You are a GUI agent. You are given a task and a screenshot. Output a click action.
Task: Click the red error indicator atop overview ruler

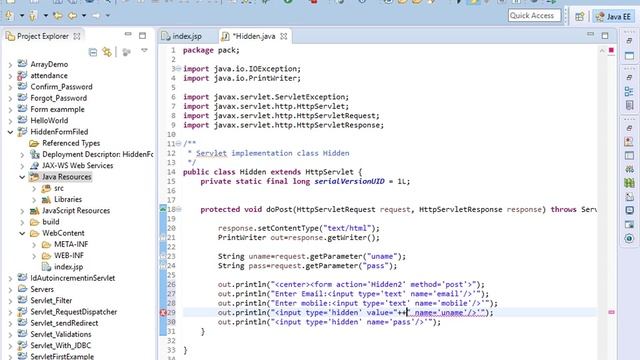click(611, 50)
